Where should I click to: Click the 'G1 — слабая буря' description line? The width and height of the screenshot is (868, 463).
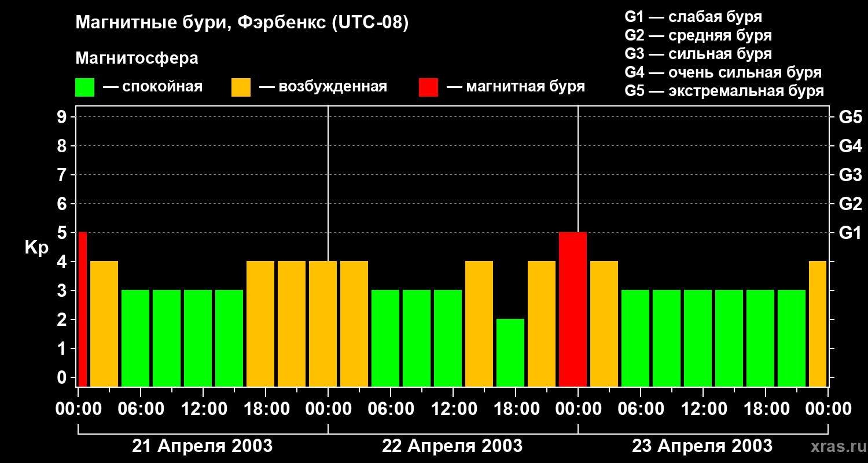tap(693, 17)
